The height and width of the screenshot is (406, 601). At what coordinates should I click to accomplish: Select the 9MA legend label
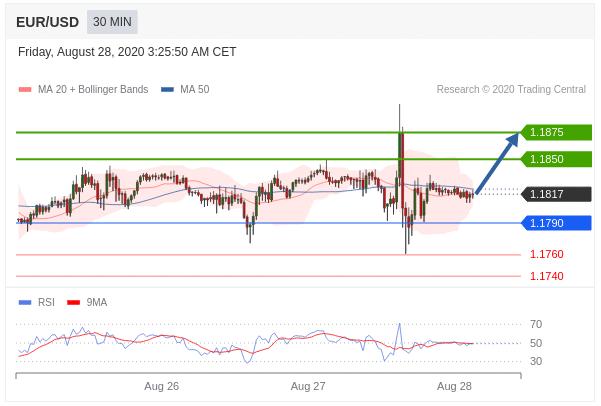click(x=97, y=302)
